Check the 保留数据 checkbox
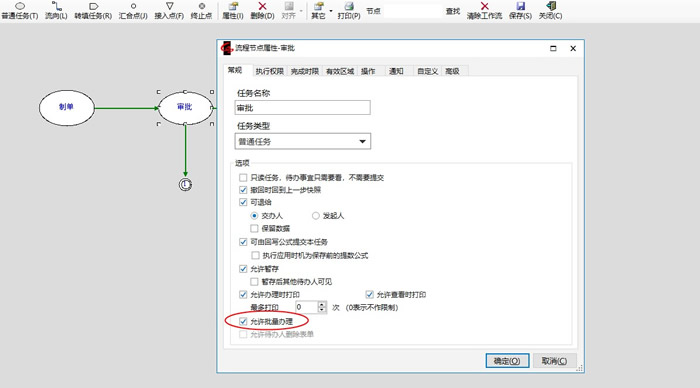This screenshot has height=388, width=700. tap(254, 229)
